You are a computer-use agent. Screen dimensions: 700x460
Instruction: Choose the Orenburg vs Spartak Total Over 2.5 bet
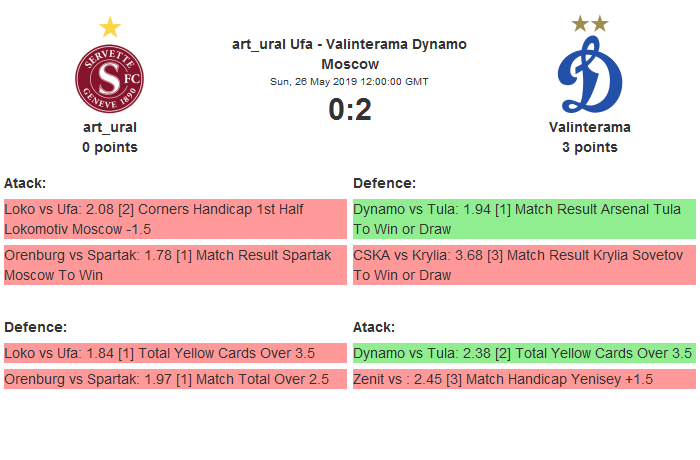click(x=175, y=379)
